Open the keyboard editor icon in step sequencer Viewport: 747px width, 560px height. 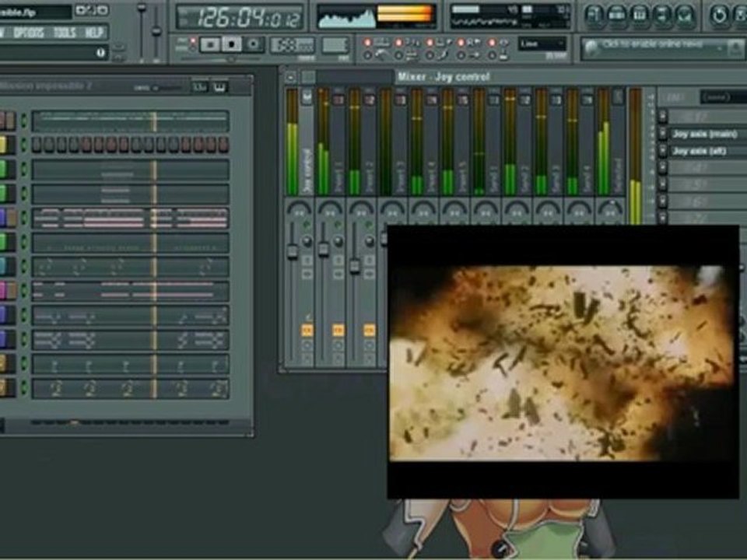[x=219, y=88]
